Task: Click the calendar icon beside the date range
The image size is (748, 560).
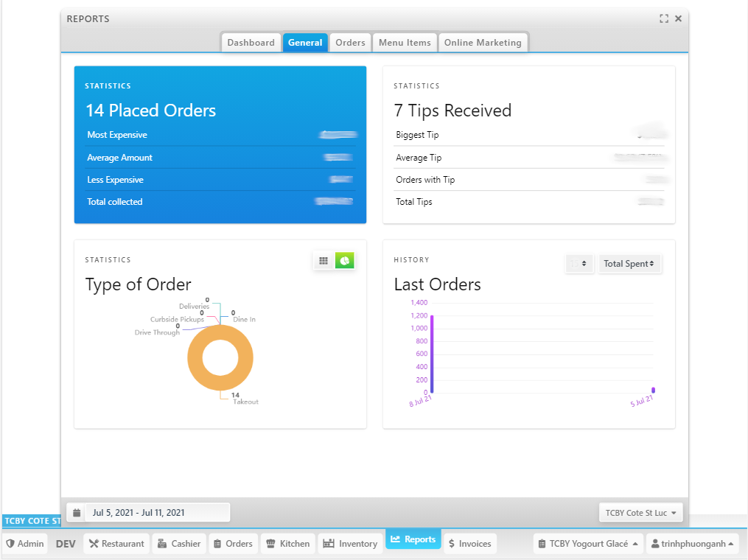Action: click(x=77, y=513)
